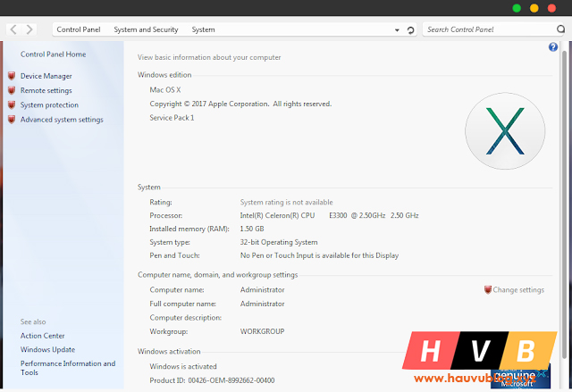This screenshot has height=392, width=572.
Task: Click the shield icon beside System protection
Action: pos(12,105)
